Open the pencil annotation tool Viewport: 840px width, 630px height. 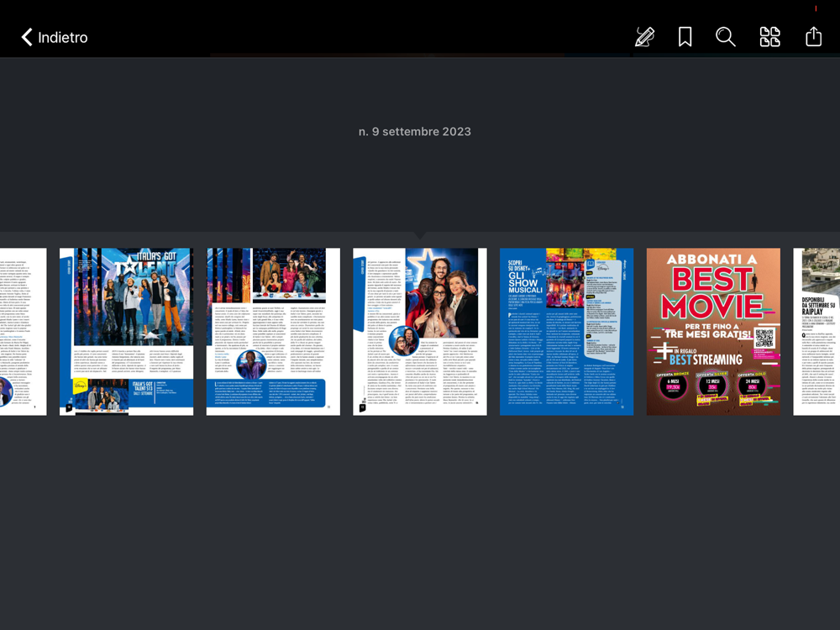[644, 37]
